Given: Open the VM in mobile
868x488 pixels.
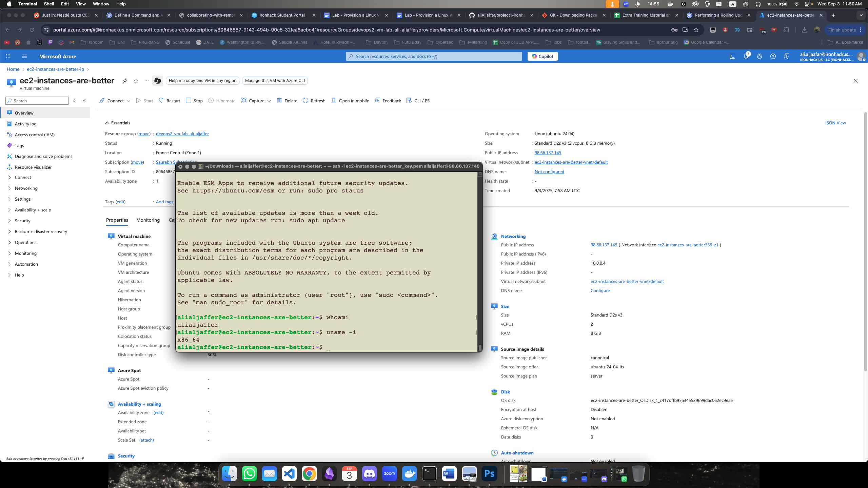Looking at the screenshot, I should click(x=350, y=100).
